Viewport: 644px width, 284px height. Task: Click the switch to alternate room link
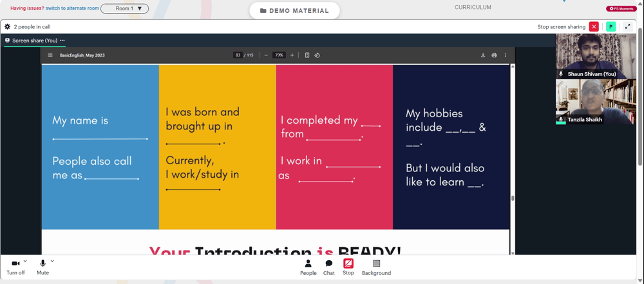71,8
